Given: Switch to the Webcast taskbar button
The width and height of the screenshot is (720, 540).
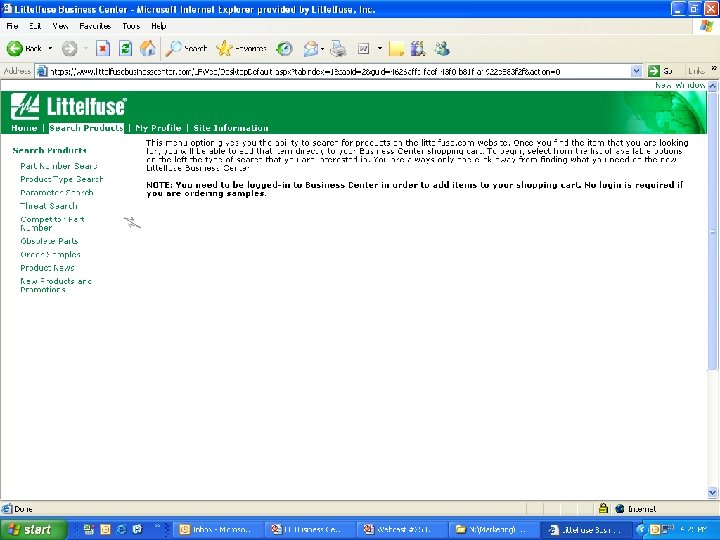Looking at the screenshot, I should click(402, 529).
